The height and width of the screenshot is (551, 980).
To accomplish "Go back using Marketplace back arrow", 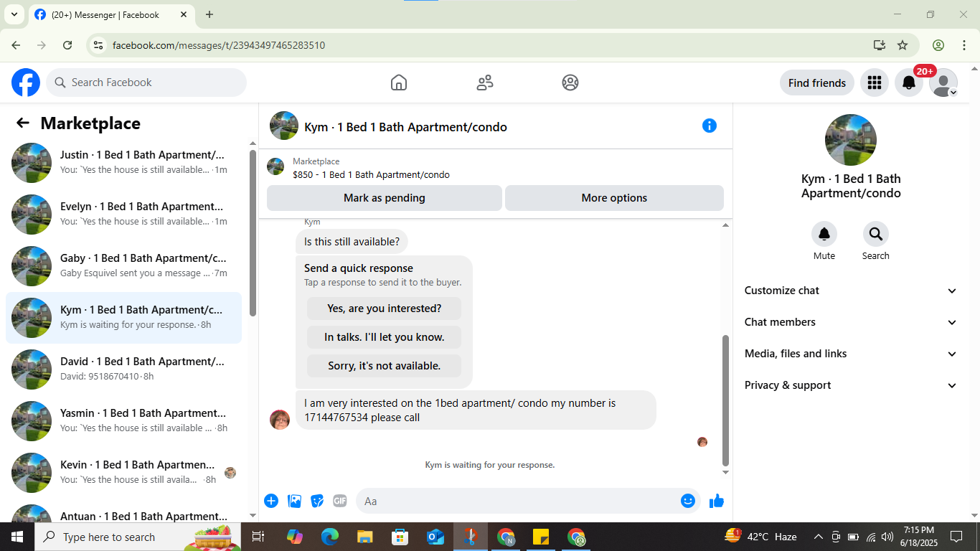I will point(23,123).
